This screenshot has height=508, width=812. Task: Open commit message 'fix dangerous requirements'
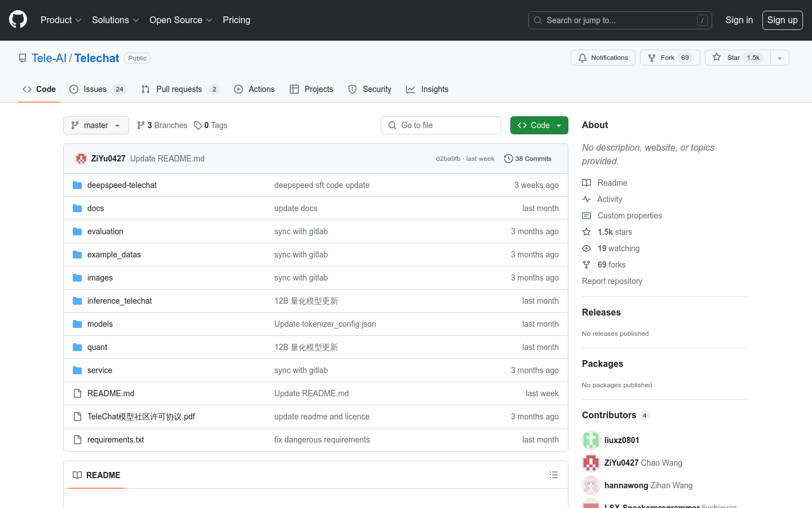322,440
